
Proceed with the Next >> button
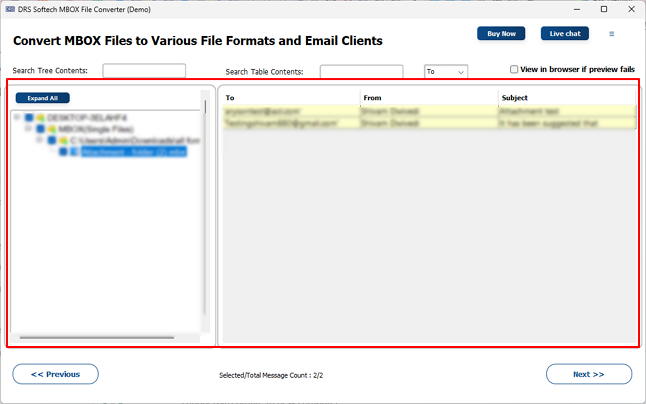pyautogui.click(x=589, y=374)
